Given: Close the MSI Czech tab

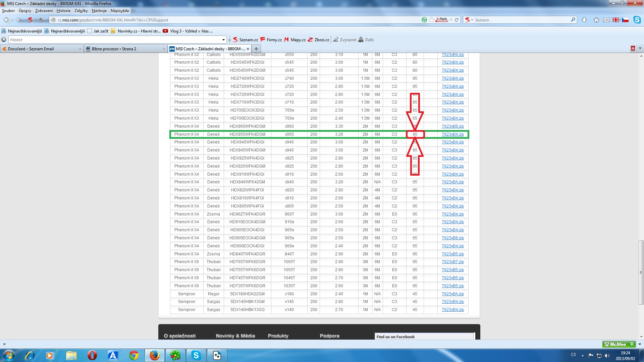Looking at the screenshot, I should tap(248, 49).
